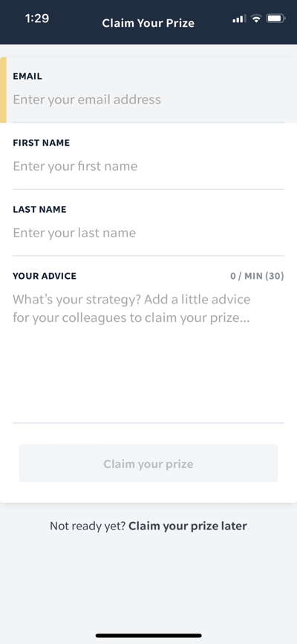Screen dimensions: 297x644
Task: Tap the Claim your prize button
Action: click(148, 463)
